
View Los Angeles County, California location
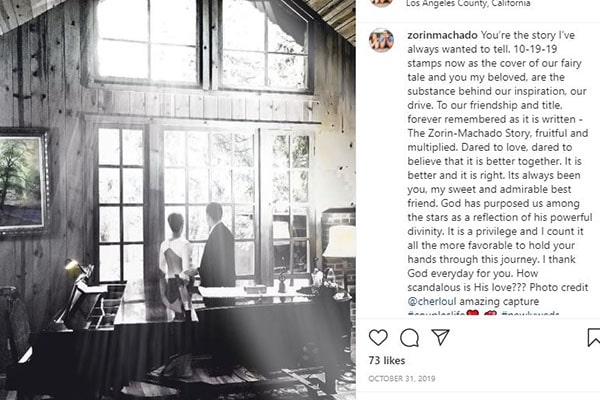pos(468,3)
